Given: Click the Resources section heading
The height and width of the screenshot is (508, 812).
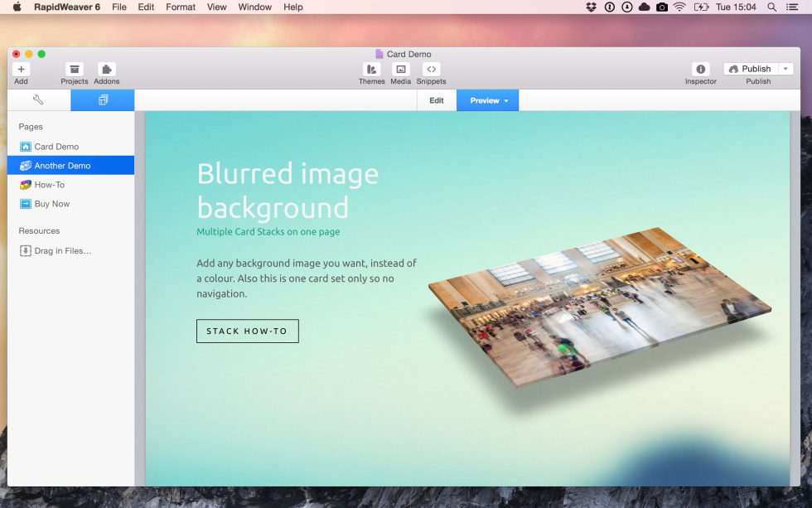Looking at the screenshot, I should click(40, 231).
